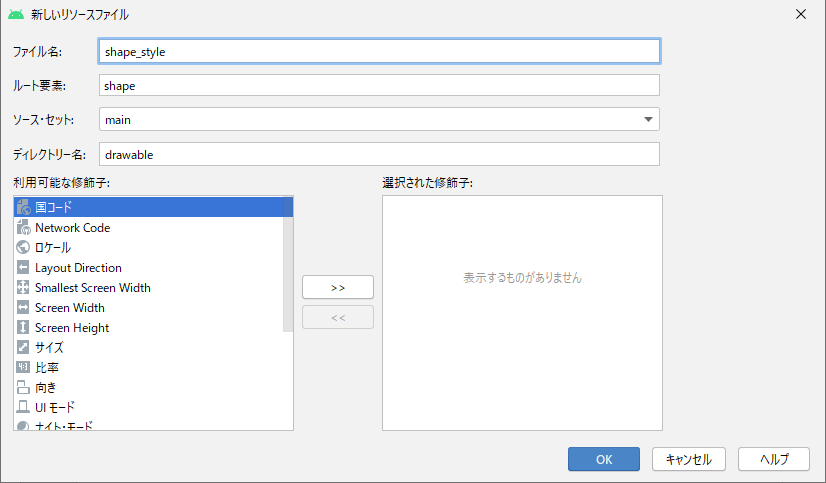Screen dimensions: 826x483
Task: Select UI モード in the qualifier list
Action: [55, 407]
